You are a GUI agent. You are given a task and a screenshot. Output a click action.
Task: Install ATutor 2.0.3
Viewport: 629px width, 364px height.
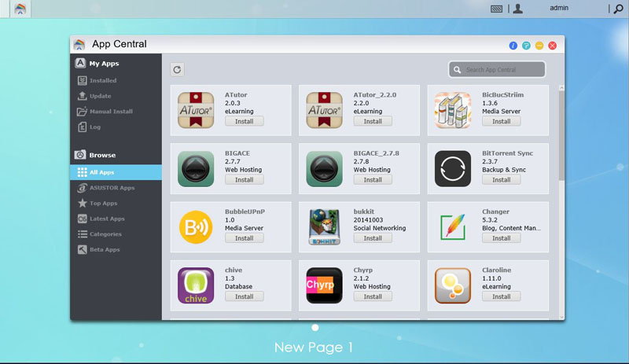(x=244, y=121)
